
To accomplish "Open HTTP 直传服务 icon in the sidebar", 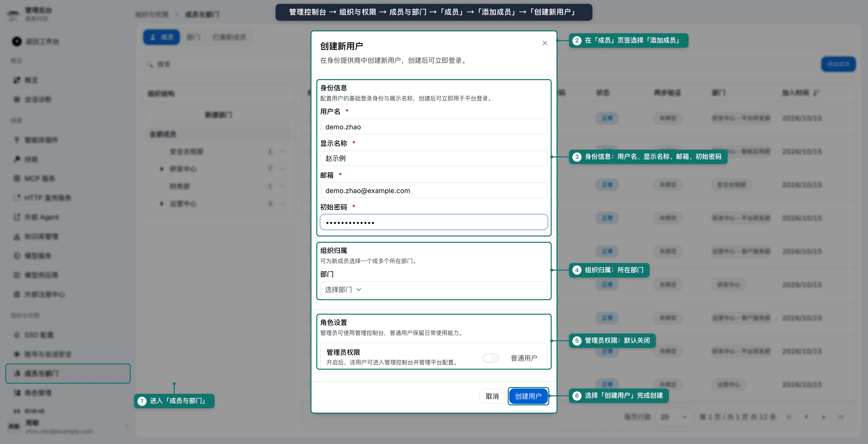I will (16, 198).
